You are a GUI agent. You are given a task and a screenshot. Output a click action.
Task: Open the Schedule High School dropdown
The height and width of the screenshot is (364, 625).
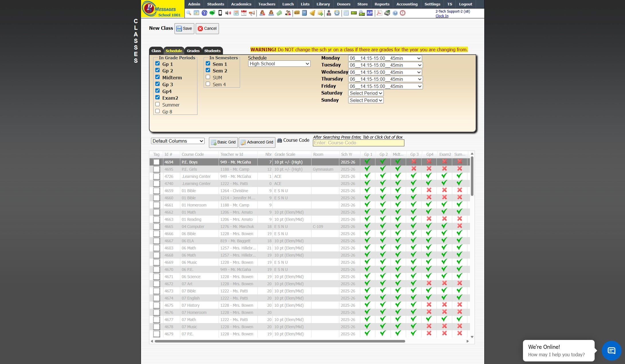click(279, 64)
